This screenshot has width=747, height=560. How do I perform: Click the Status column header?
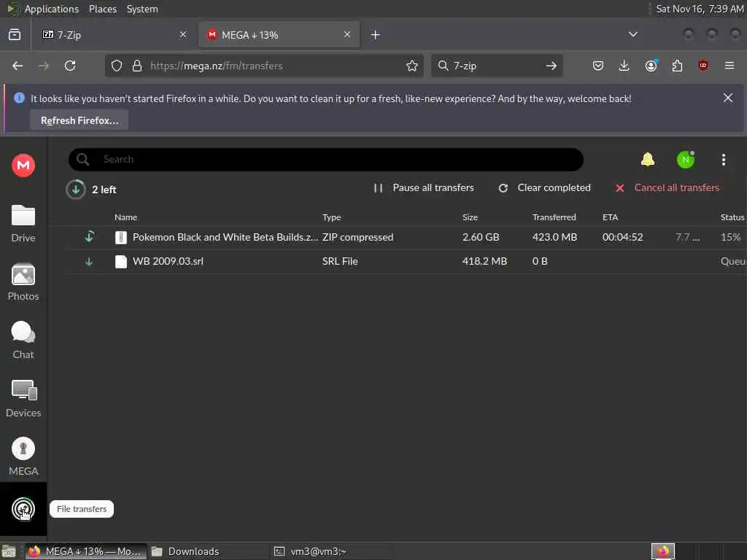732,217
